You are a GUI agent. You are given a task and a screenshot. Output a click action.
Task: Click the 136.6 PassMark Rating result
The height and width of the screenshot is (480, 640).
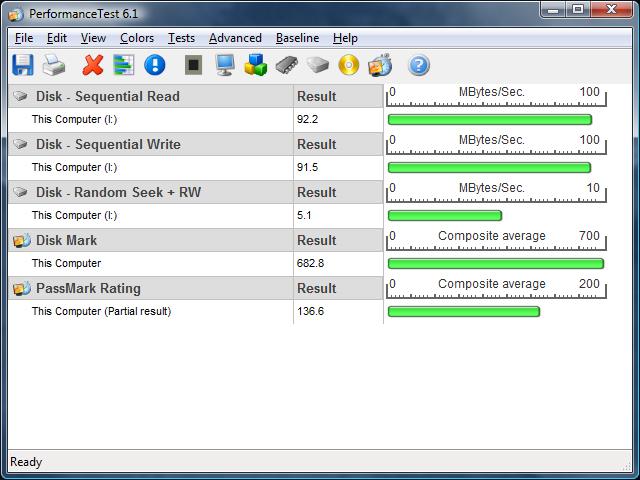[x=310, y=311]
